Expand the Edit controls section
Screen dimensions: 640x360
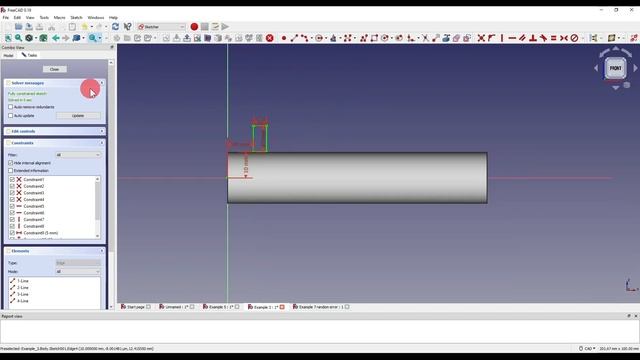102,131
